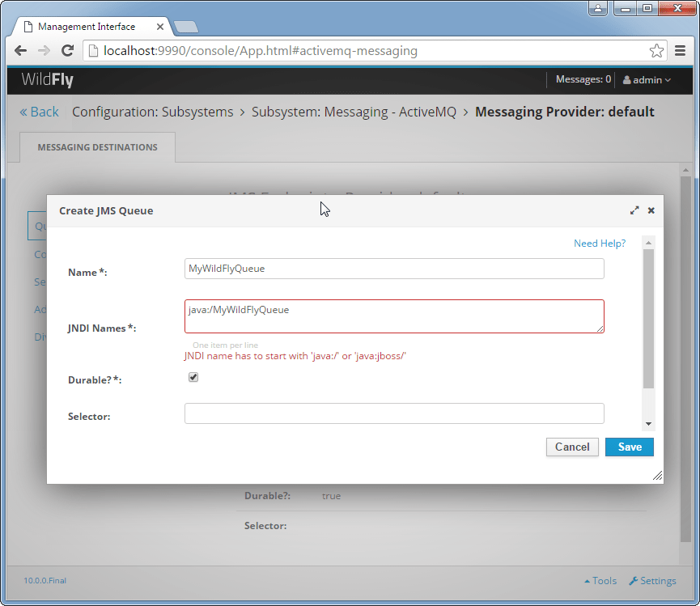
Task: Click inside the Selector input field
Action: (x=394, y=413)
